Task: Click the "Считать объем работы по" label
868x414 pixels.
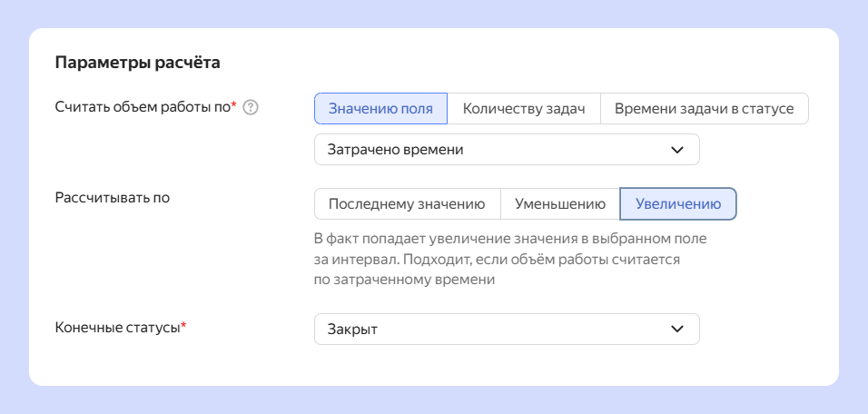Action: (x=143, y=107)
